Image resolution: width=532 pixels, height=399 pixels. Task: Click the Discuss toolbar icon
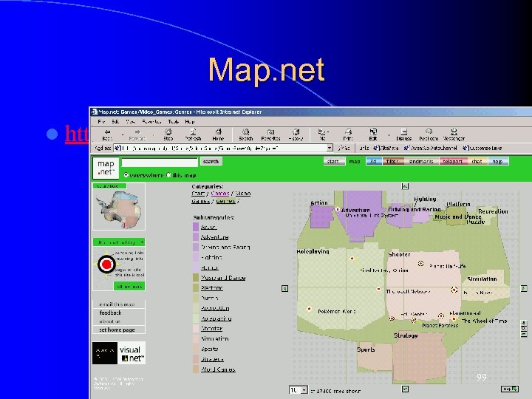[403, 134]
